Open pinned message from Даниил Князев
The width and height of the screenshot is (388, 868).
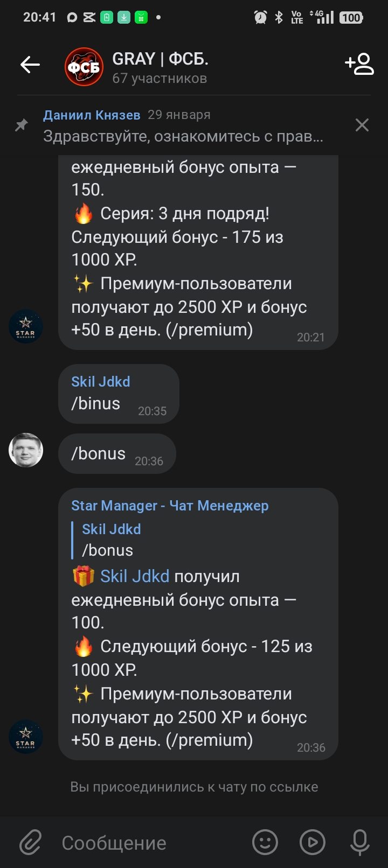click(x=183, y=126)
